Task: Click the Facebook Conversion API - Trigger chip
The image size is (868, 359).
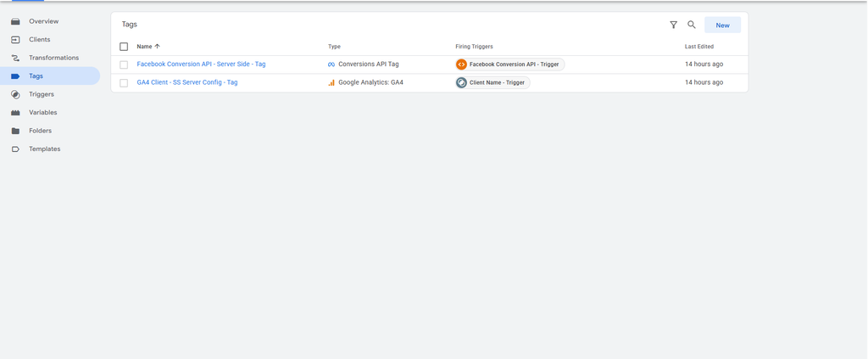Action: click(x=509, y=65)
